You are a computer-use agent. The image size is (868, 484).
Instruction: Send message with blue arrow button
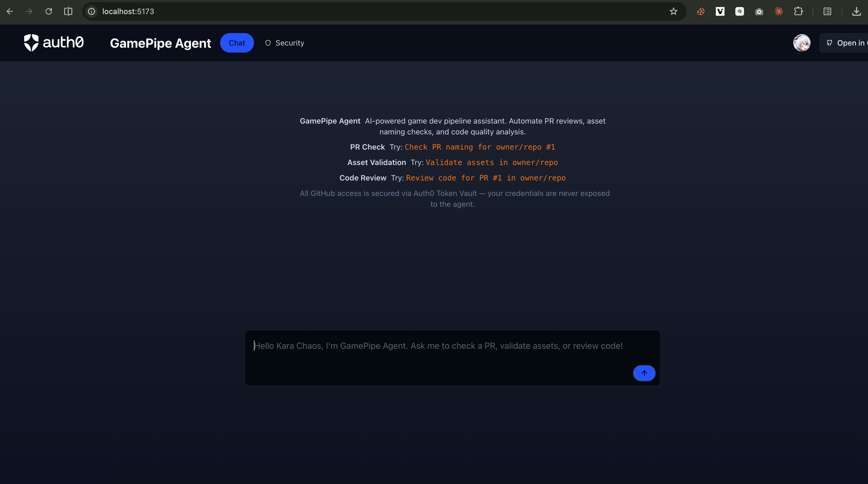[x=644, y=373]
